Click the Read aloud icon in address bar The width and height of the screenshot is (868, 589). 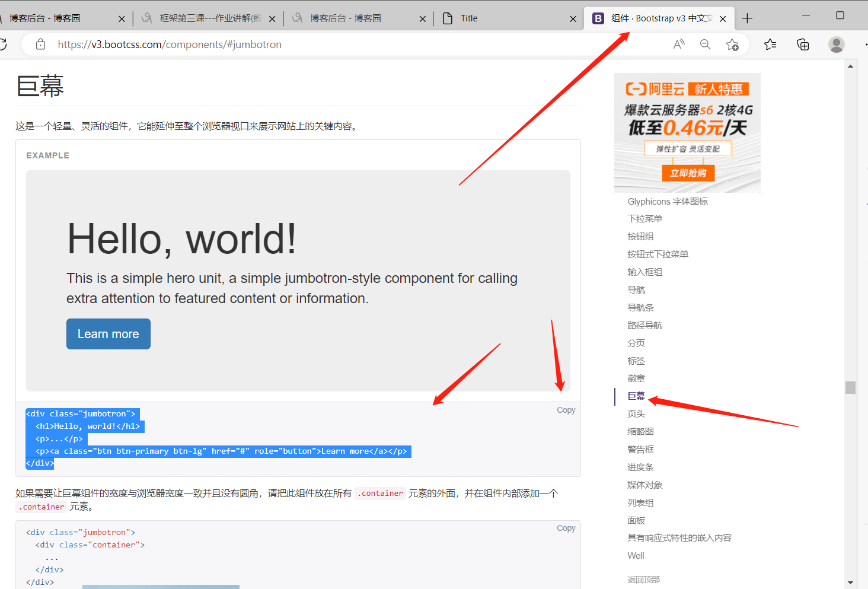pyautogui.click(x=679, y=44)
